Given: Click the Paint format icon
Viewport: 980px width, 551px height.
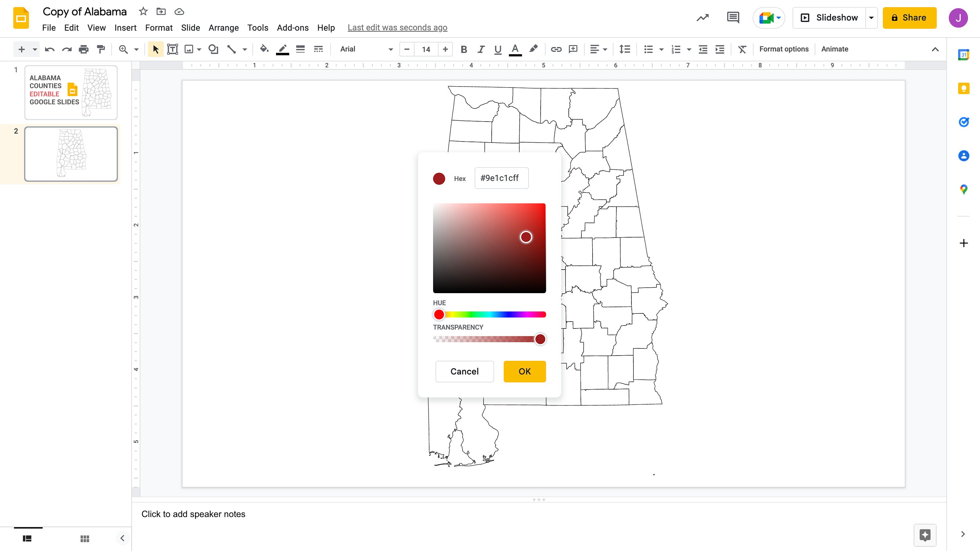Looking at the screenshot, I should (100, 49).
